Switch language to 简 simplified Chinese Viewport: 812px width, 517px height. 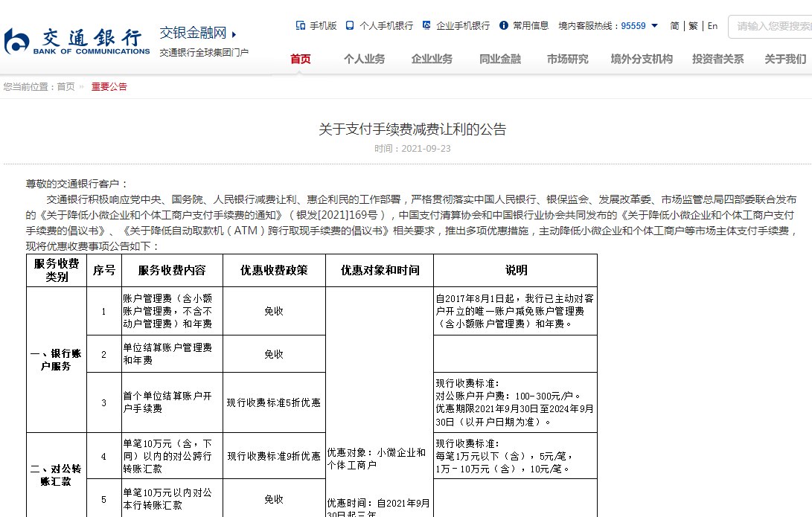674,26
